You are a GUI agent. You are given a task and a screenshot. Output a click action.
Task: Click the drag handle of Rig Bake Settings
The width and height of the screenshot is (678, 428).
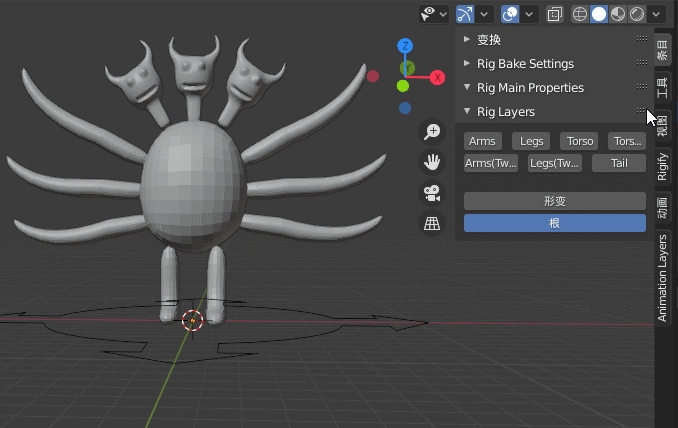(x=642, y=63)
